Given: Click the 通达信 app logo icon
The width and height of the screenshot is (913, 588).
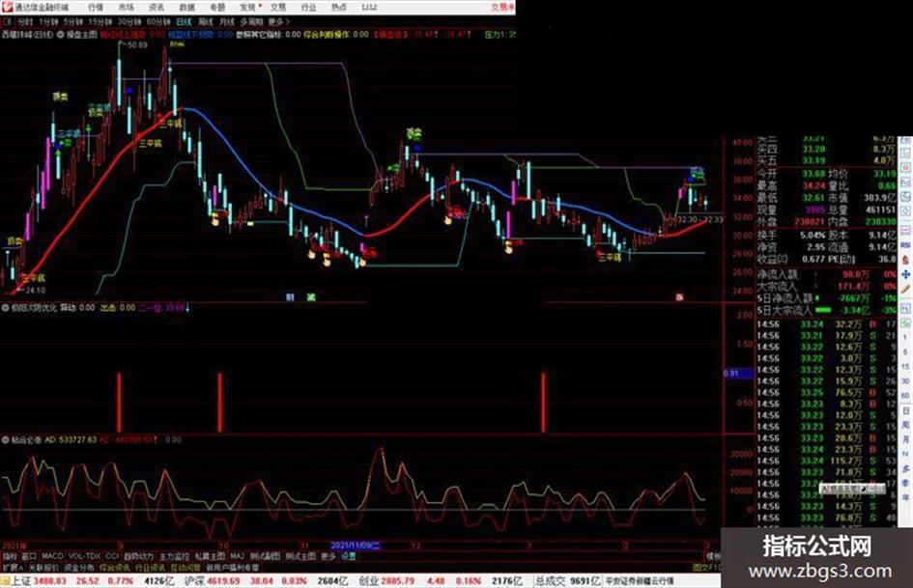Looking at the screenshot, I should click(7, 7).
